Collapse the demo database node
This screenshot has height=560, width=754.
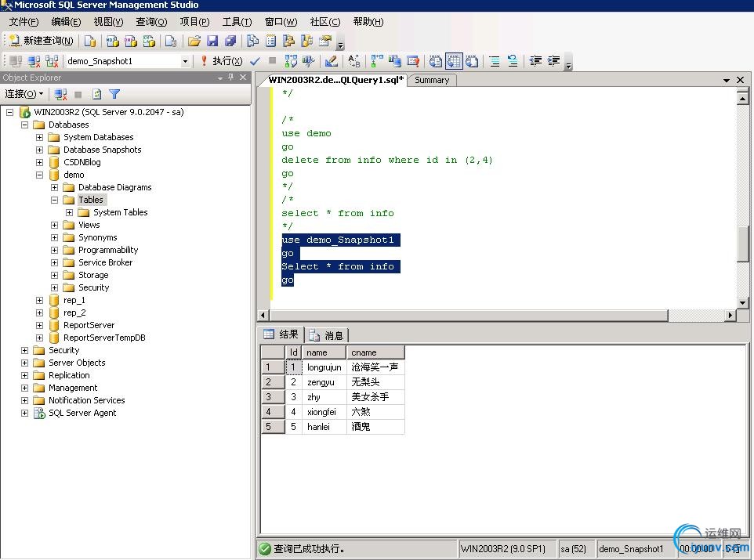click(39, 175)
